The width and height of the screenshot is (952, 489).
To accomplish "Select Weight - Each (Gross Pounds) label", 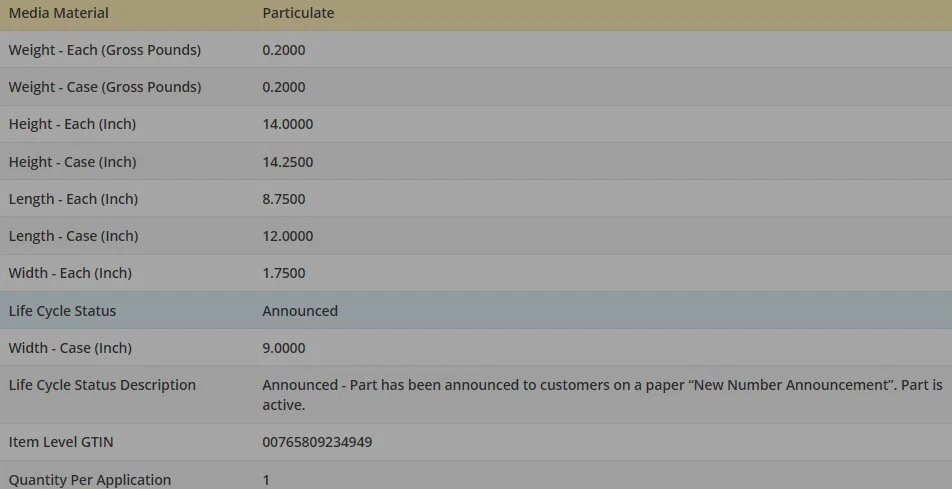I will (x=104, y=50).
